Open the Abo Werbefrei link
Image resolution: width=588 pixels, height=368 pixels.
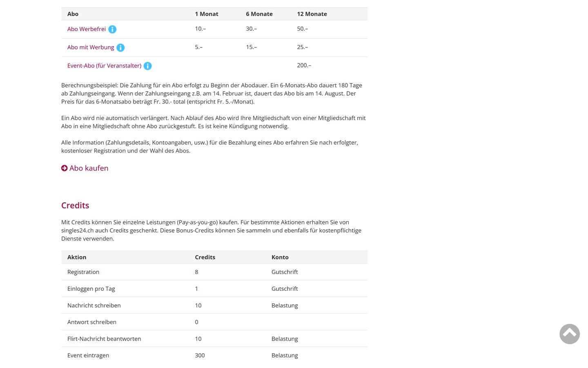(87, 29)
